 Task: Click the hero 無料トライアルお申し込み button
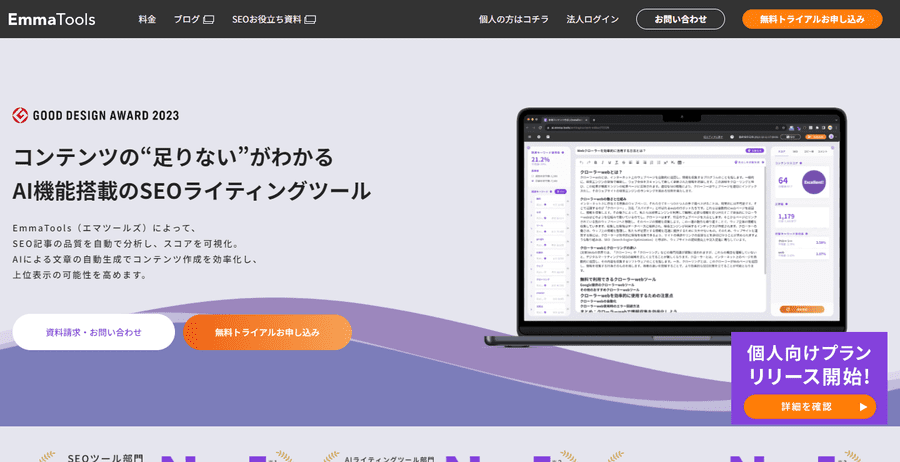267,332
